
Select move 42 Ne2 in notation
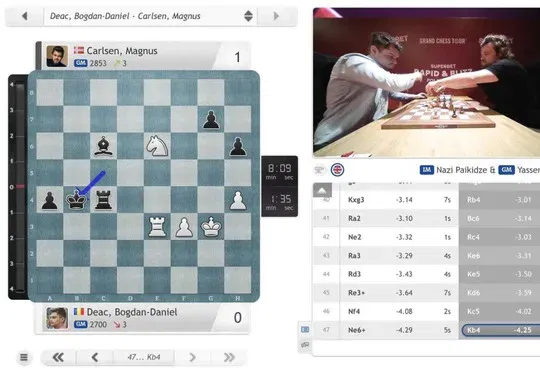[x=355, y=237]
